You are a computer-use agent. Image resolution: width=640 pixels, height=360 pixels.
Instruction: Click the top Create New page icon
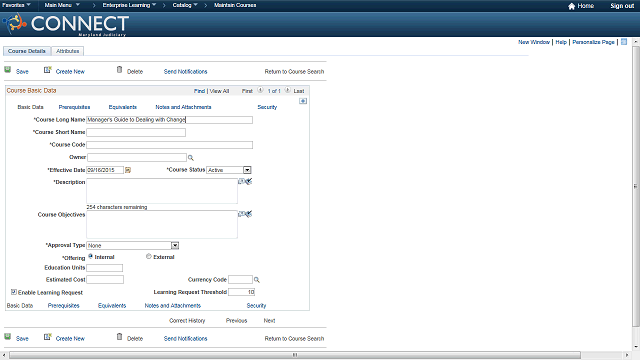click(47, 70)
